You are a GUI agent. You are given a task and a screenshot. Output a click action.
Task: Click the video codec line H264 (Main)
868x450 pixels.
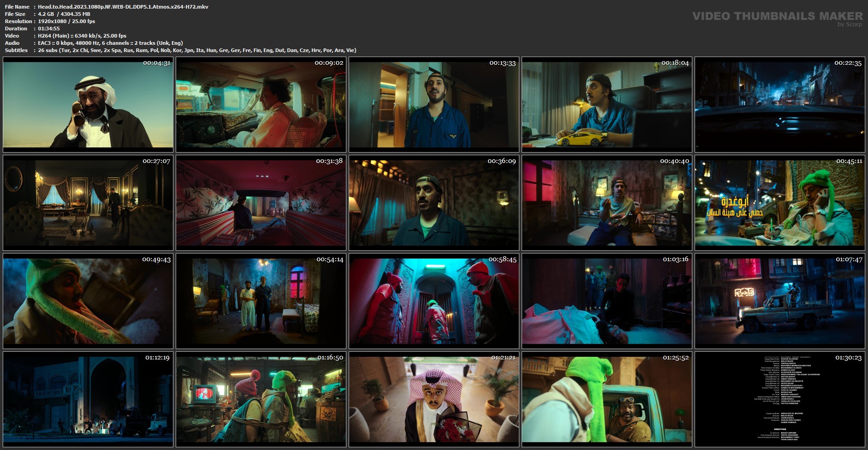coord(82,36)
